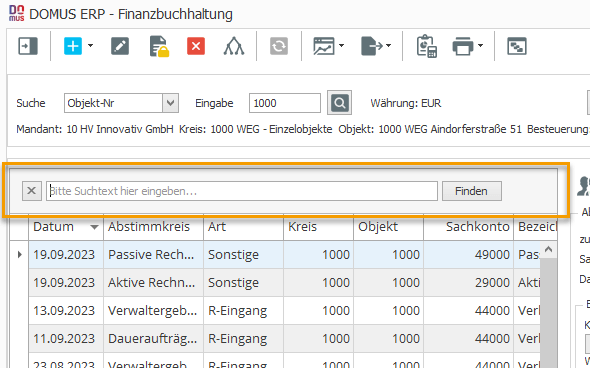Click the Finden button
The width and height of the screenshot is (590, 368).
click(x=472, y=191)
